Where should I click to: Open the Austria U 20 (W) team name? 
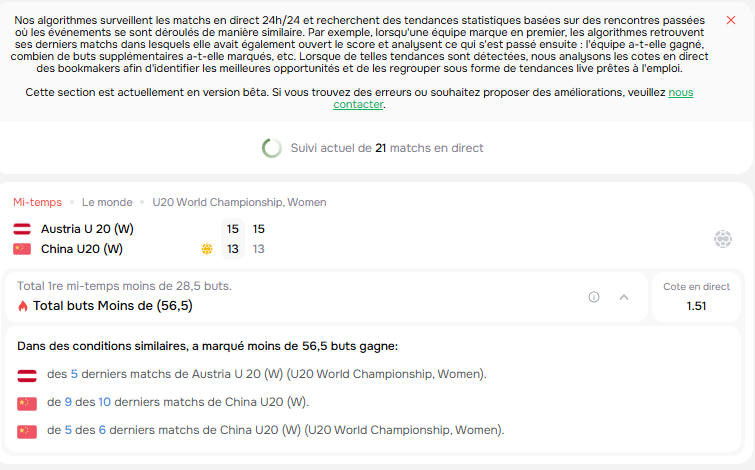click(x=87, y=229)
